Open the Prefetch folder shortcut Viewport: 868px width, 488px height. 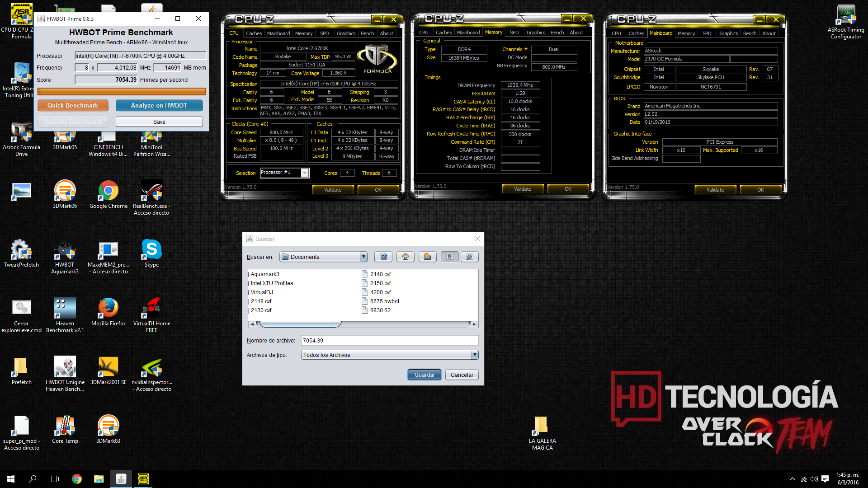[21, 371]
